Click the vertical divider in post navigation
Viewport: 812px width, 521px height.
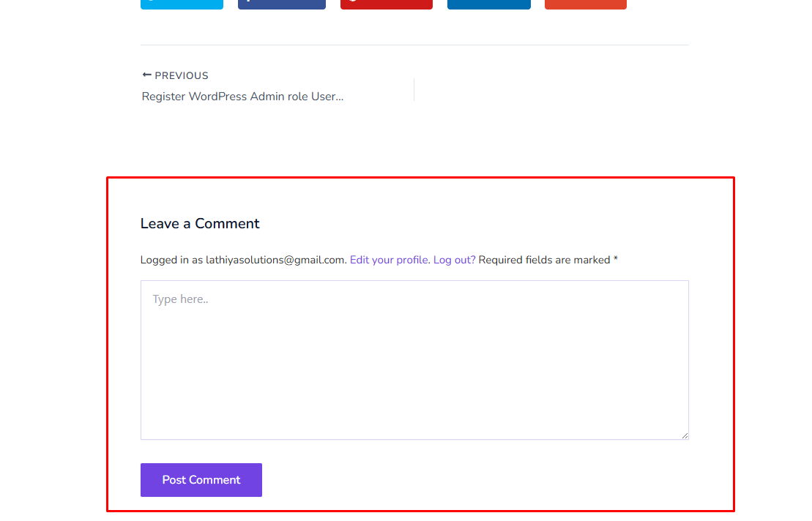414,89
